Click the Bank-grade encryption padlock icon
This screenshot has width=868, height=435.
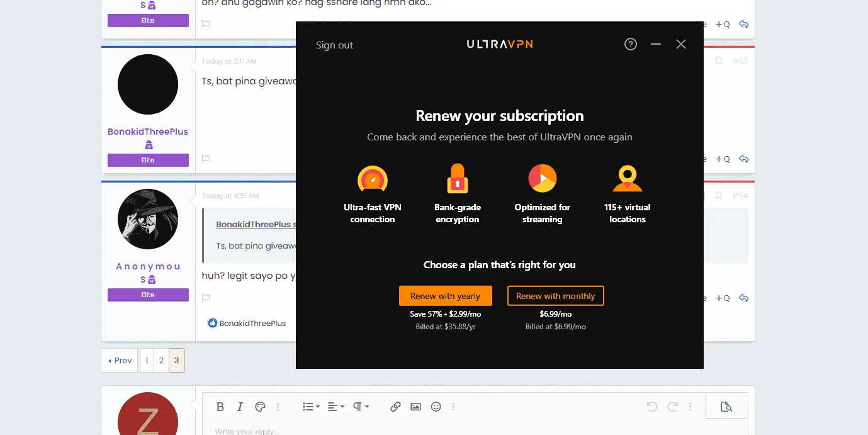pyautogui.click(x=458, y=179)
